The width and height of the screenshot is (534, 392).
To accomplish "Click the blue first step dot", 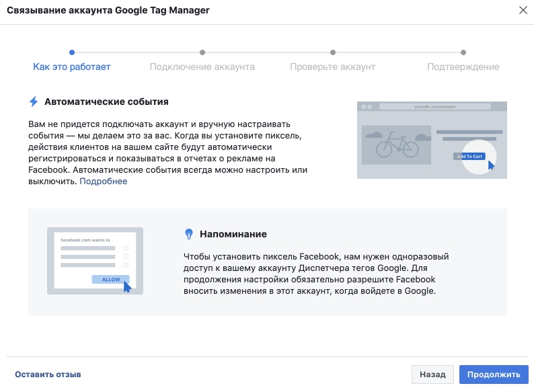I will [72, 52].
